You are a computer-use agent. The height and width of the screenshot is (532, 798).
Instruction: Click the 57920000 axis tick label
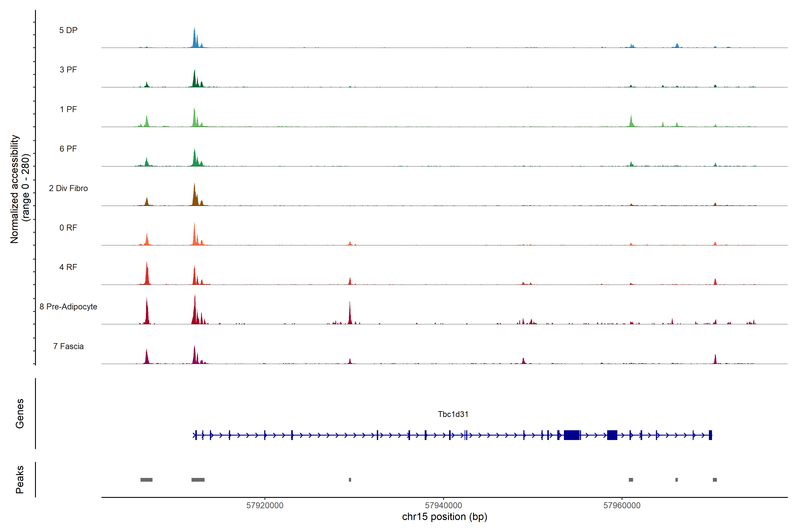pyautogui.click(x=265, y=506)
